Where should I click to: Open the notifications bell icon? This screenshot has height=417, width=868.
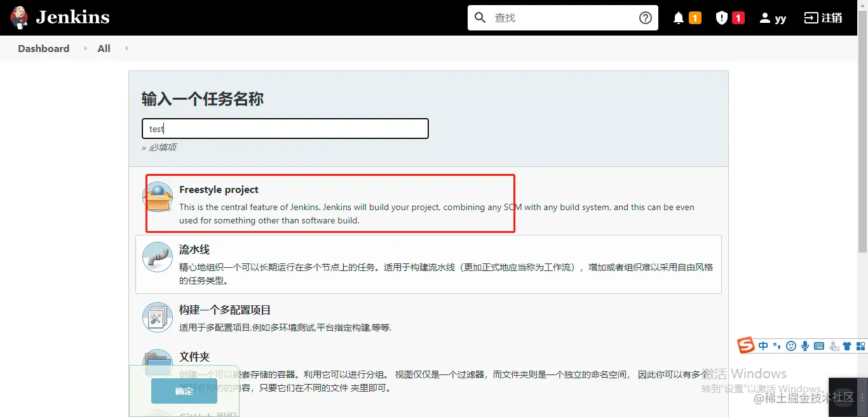tap(679, 18)
